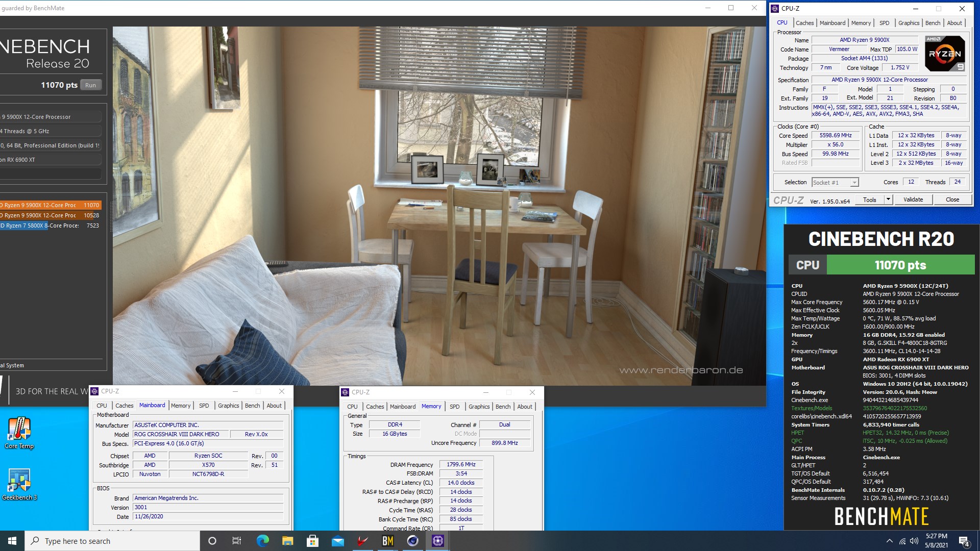Click the BENCHMATE logo at panel bottom
The image size is (980, 551).
881,517
